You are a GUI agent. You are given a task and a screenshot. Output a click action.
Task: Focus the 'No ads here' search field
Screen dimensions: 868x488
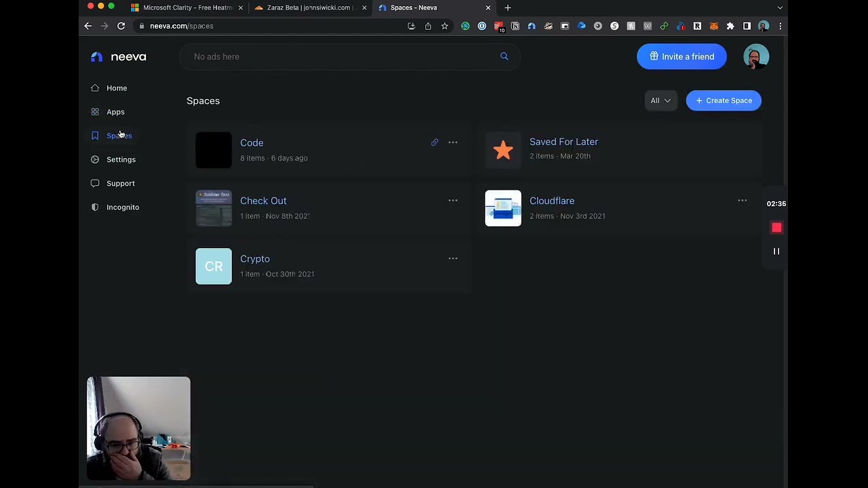[349, 56]
